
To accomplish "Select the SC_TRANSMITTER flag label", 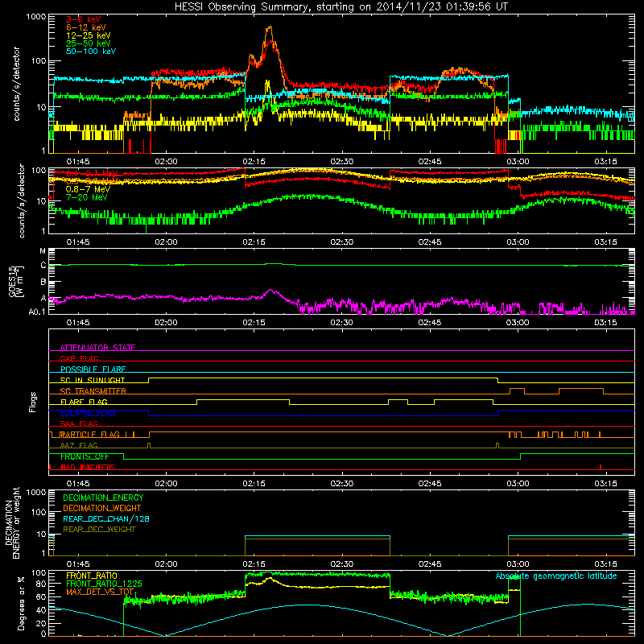I will pos(93,391).
